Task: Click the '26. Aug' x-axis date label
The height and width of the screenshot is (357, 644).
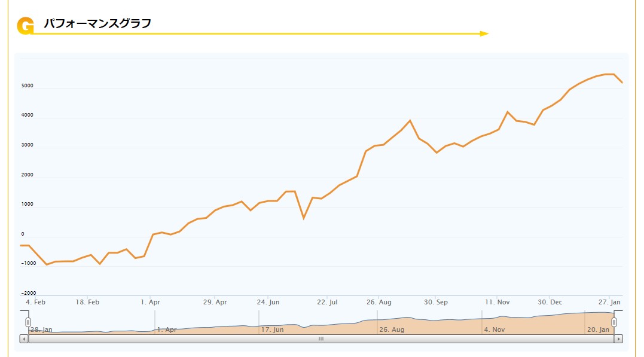Action: pos(379,303)
